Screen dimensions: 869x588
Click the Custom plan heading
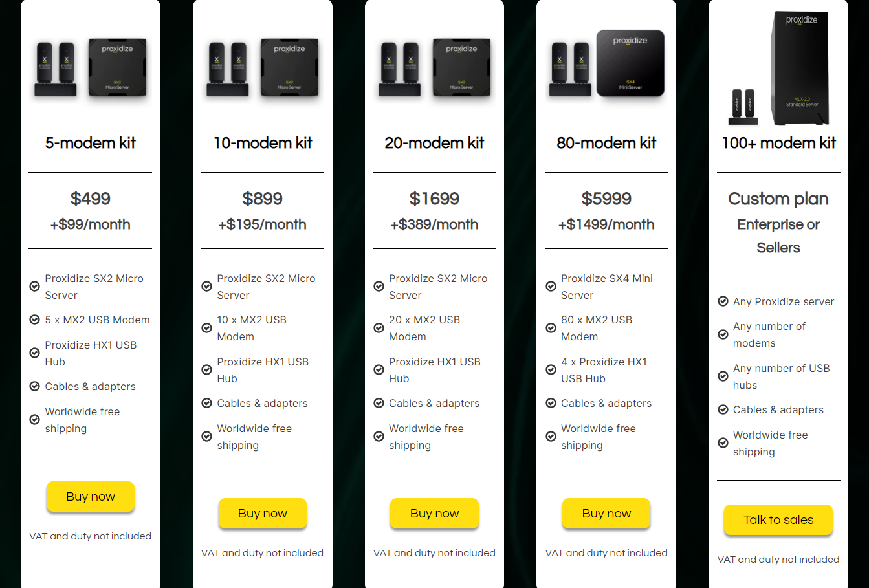coord(778,199)
